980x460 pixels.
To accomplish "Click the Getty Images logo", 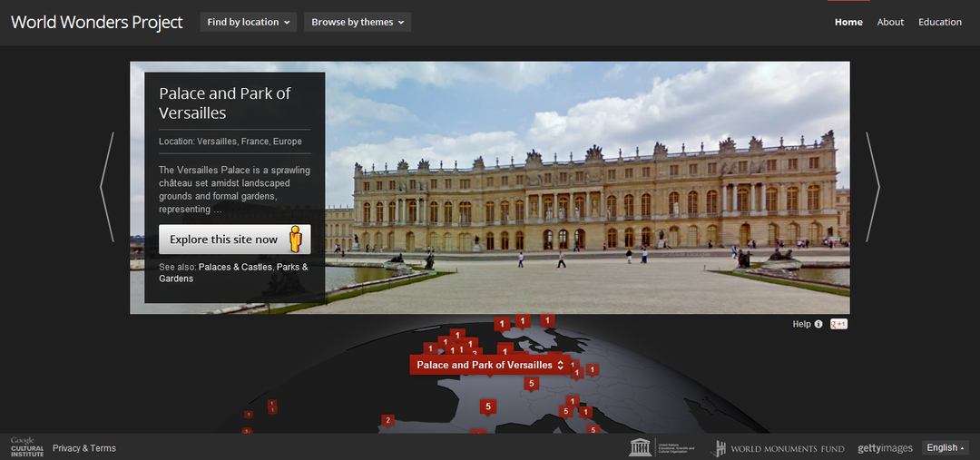I will pos(885,448).
